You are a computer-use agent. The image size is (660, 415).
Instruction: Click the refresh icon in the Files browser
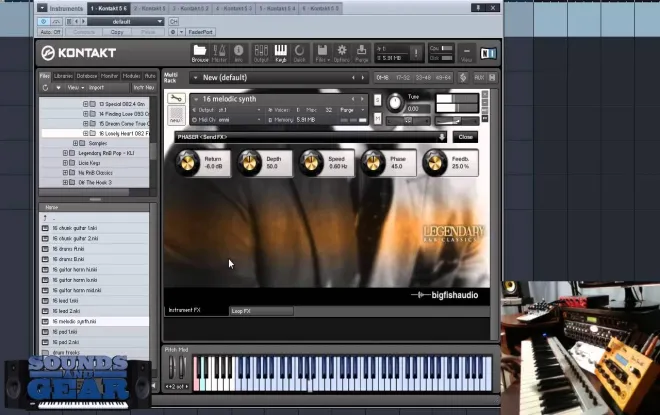pyautogui.click(x=45, y=88)
